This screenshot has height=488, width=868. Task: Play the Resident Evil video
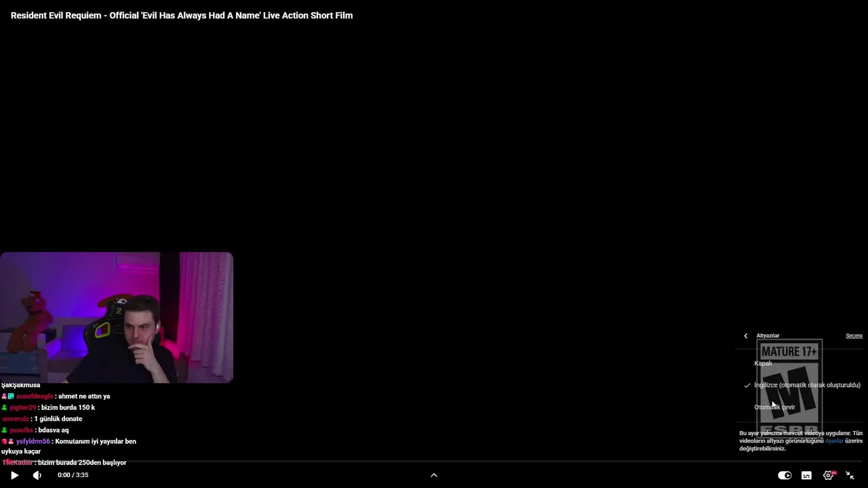14,475
